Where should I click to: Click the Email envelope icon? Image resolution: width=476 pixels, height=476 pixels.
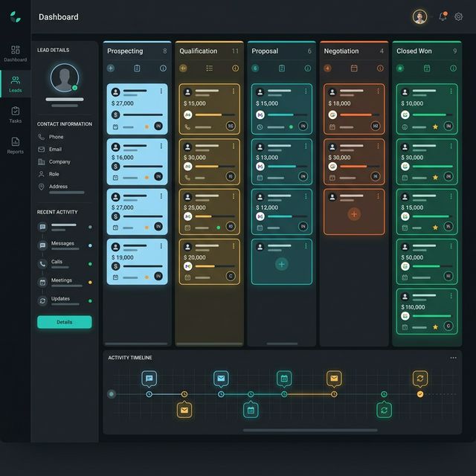tap(42, 149)
